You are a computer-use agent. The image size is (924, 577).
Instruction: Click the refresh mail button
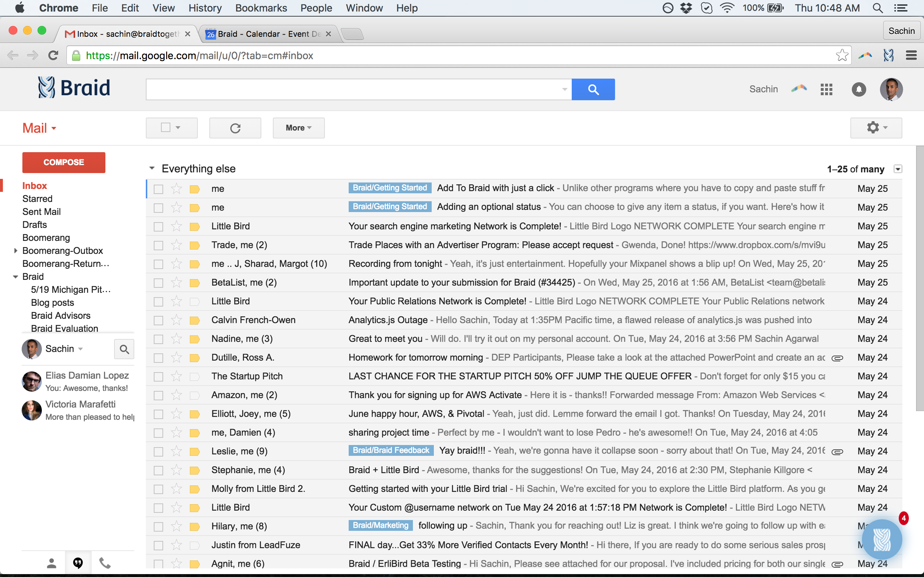(235, 128)
